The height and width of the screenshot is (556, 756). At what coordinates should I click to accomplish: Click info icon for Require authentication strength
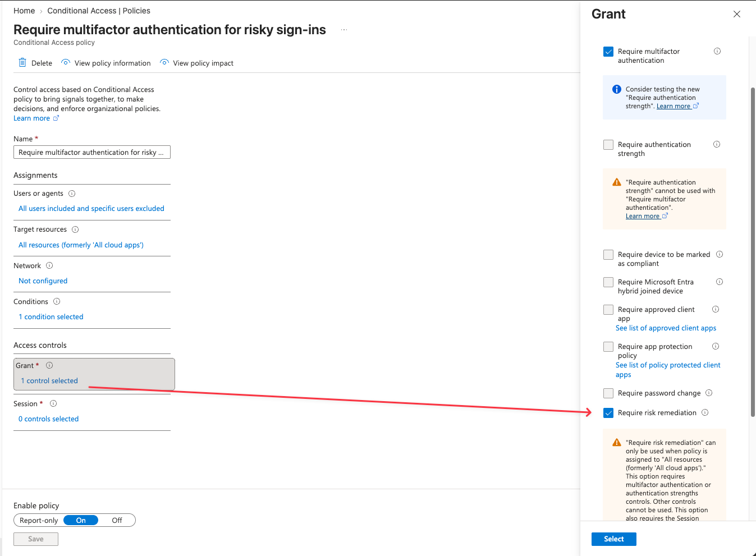tap(717, 144)
